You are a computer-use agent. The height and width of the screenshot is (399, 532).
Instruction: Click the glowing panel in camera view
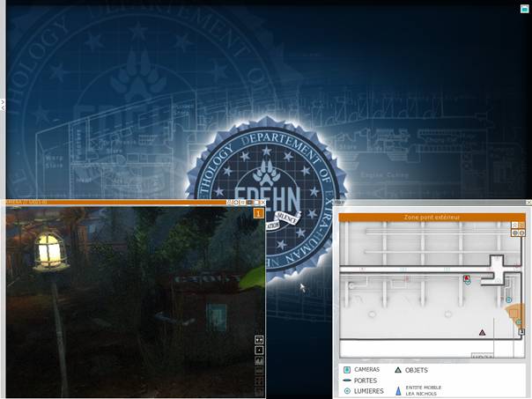(217, 317)
